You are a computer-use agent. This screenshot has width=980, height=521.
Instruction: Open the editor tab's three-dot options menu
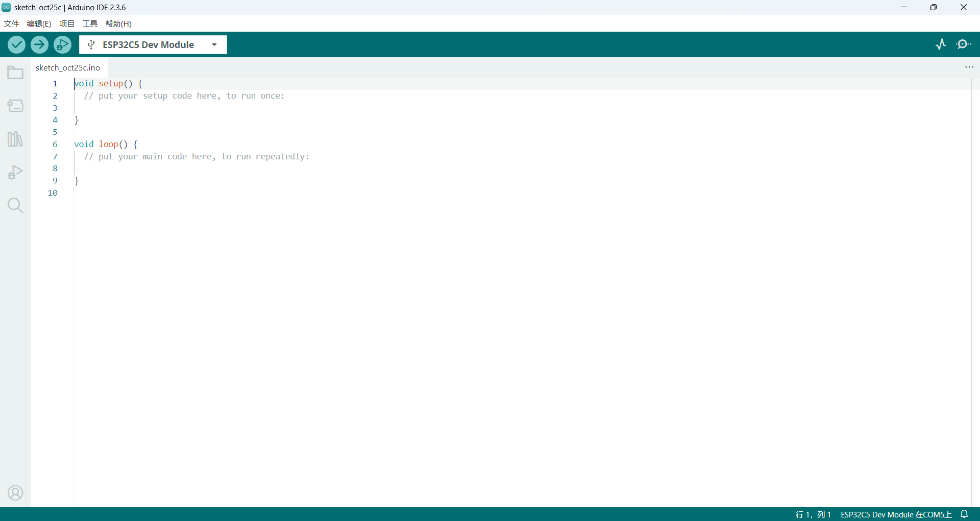(x=969, y=67)
